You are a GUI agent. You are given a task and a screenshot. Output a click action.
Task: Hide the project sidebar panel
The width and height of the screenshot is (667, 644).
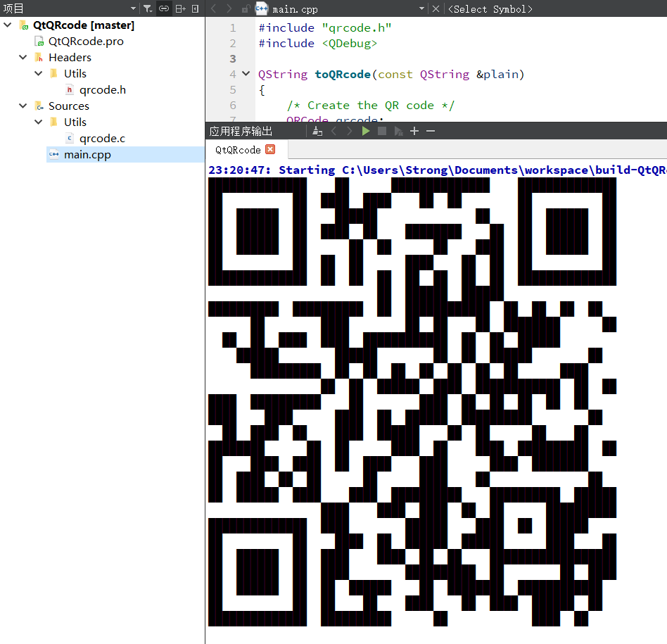[x=196, y=8]
